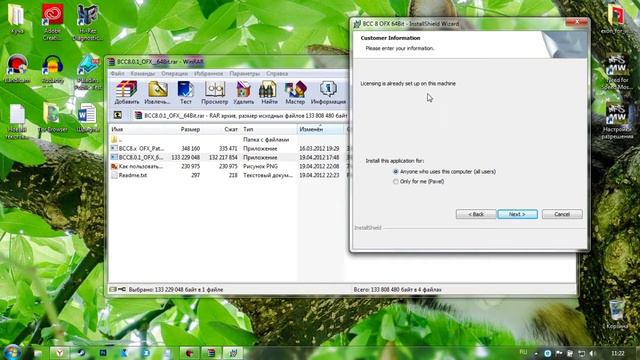
Task: Switch to InstallShield wizard taskbar button
Action: click(x=233, y=353)
